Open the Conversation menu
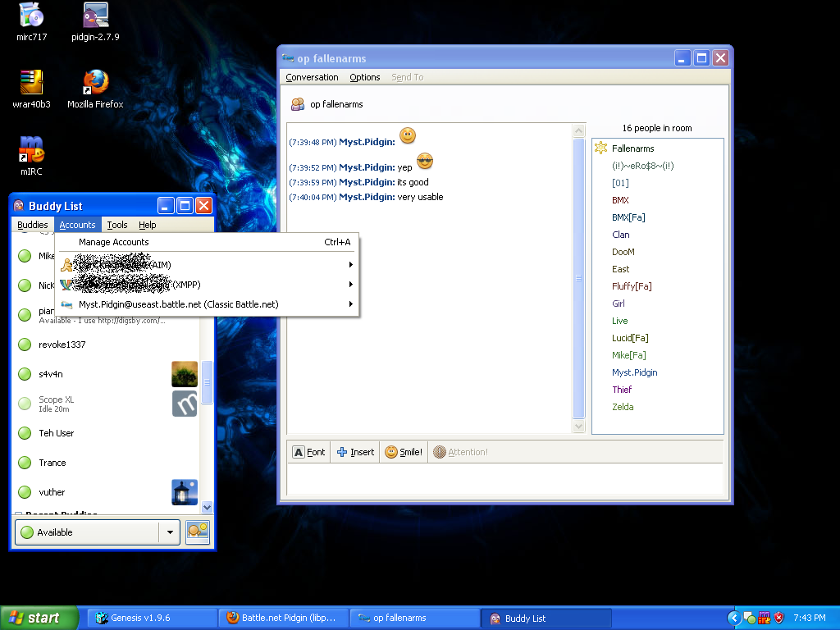 point(312,77)
